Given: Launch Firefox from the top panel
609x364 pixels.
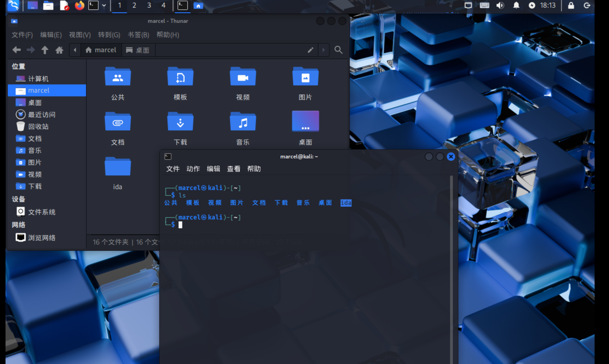Looking at the screenshot, I should 79,6.
